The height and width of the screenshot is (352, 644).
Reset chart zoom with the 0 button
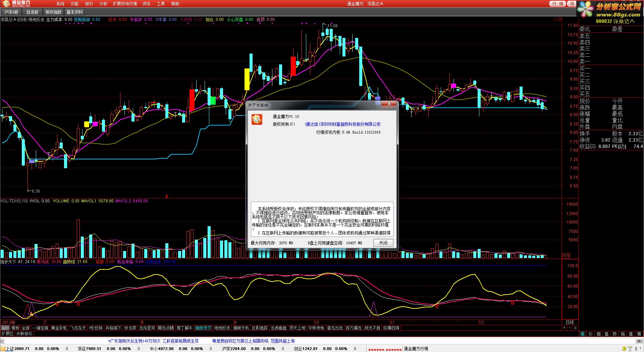(x=575, y=328)
